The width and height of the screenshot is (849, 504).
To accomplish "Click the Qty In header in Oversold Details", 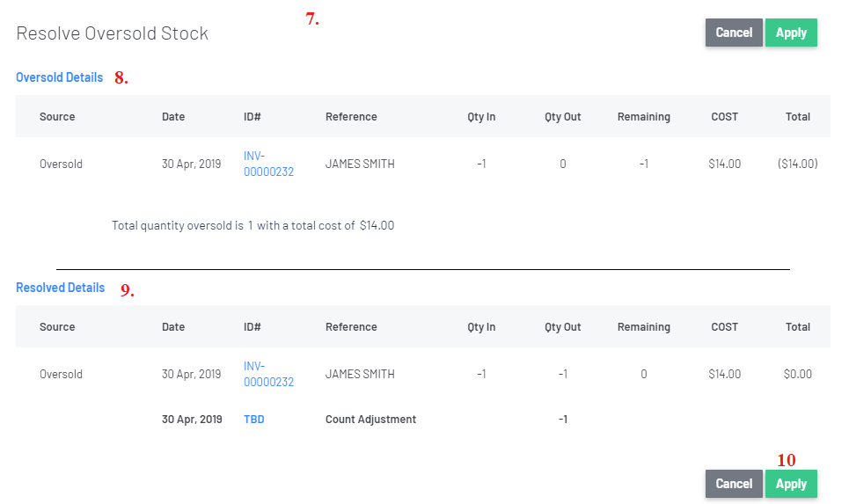I will (x=481, y=116).
